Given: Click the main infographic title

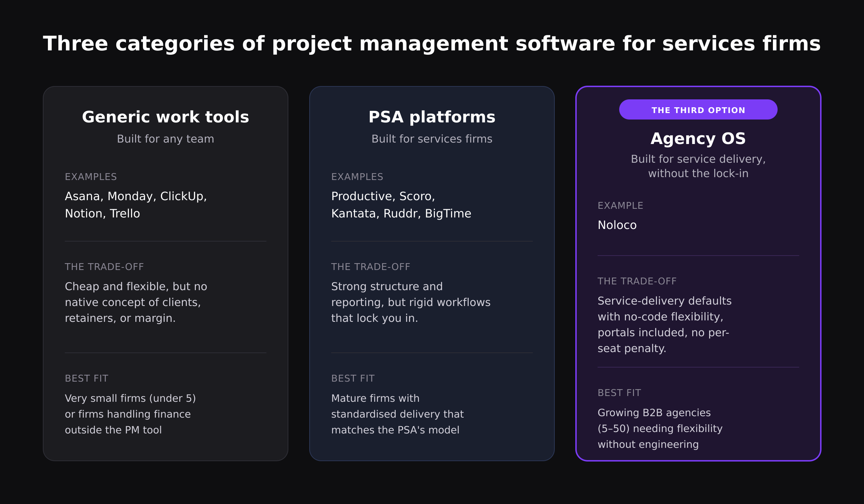Looking at the screenshot, I should click(432, 44).
